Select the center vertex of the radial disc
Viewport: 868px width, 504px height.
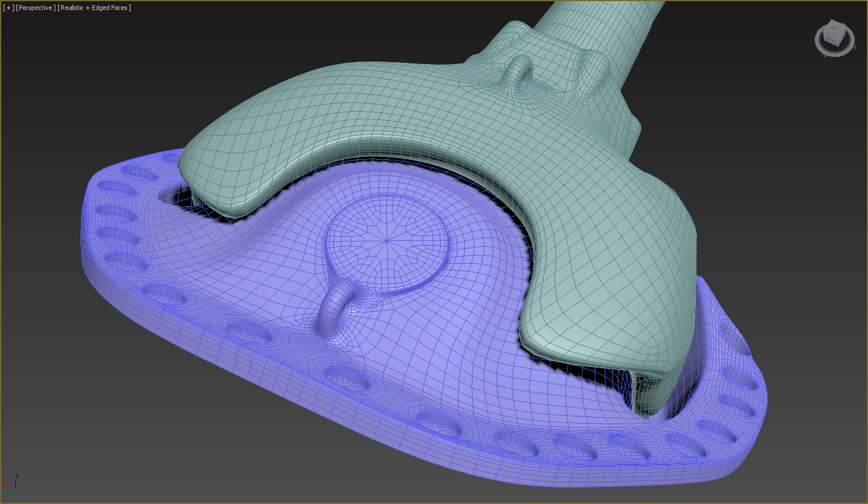pyautogui.click(x=387, y=241)
